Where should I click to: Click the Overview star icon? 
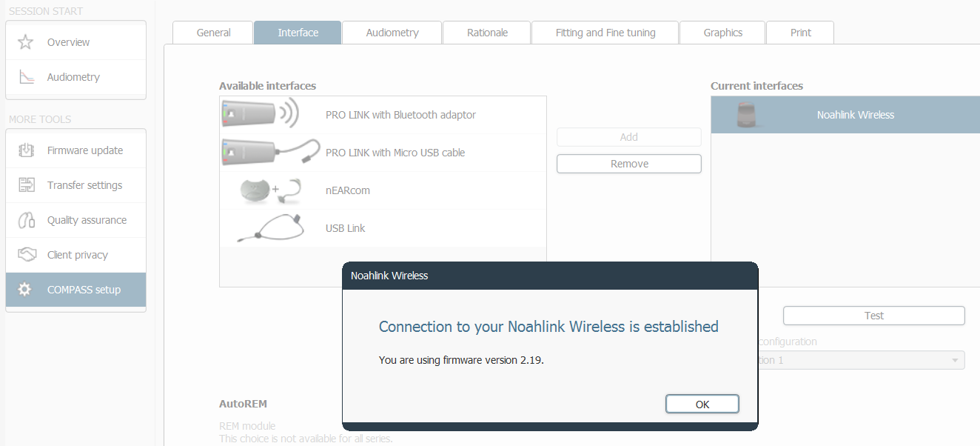26,42
